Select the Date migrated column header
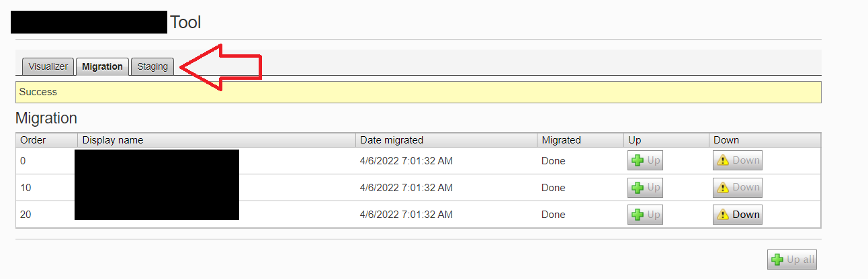This screenshot has width=868, height=279. click(392, 140)
